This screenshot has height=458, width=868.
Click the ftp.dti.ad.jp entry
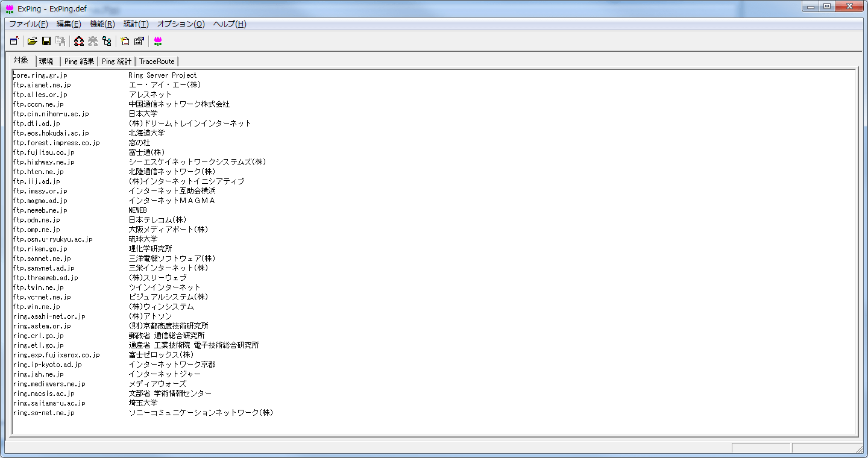(37, 124)
